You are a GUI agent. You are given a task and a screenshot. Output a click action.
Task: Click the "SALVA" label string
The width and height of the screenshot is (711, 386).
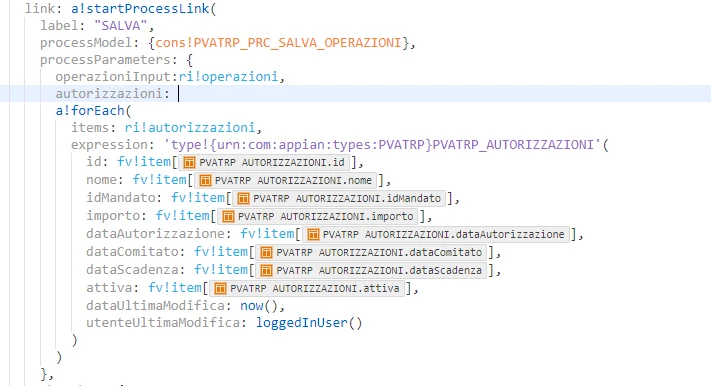121,25
